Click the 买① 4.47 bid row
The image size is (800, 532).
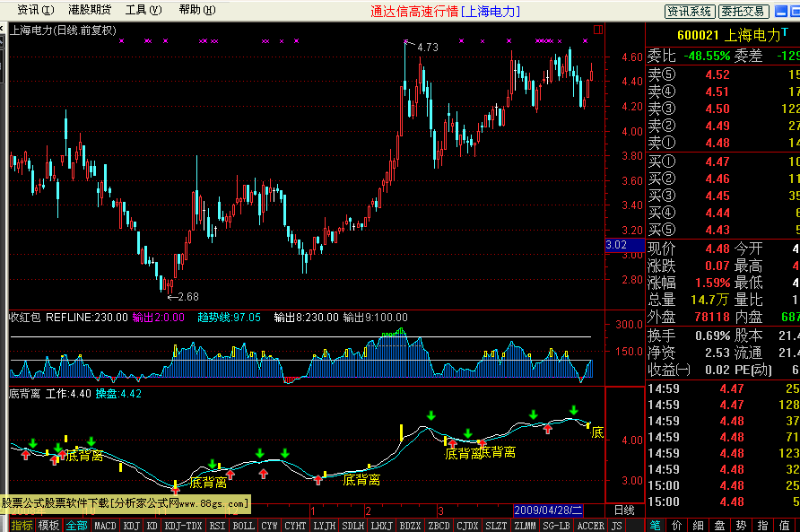[723, 161]
